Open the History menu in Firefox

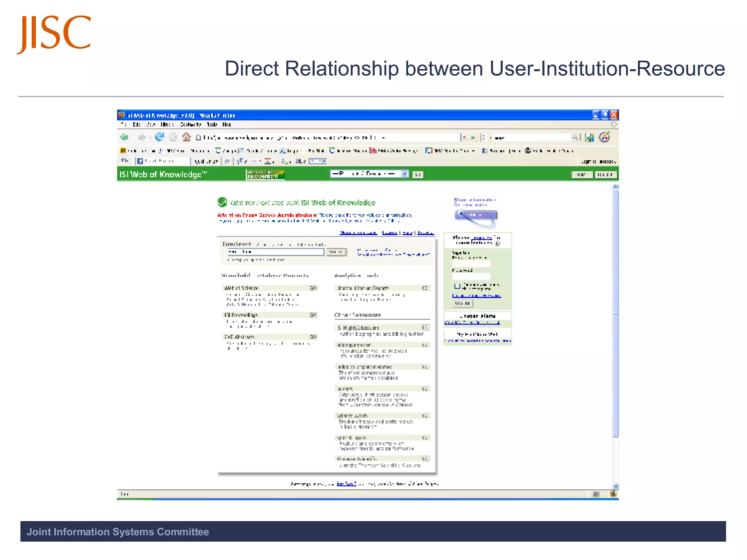point(167,124)
